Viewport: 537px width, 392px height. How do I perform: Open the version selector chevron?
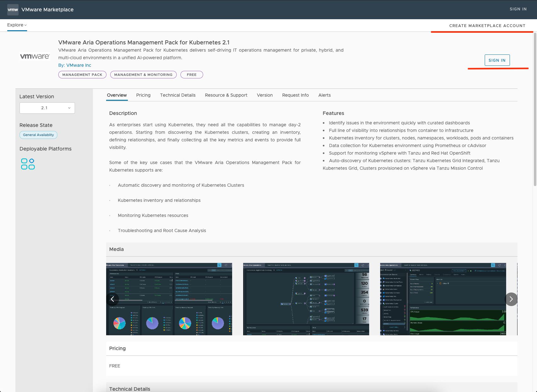(69, 108)
